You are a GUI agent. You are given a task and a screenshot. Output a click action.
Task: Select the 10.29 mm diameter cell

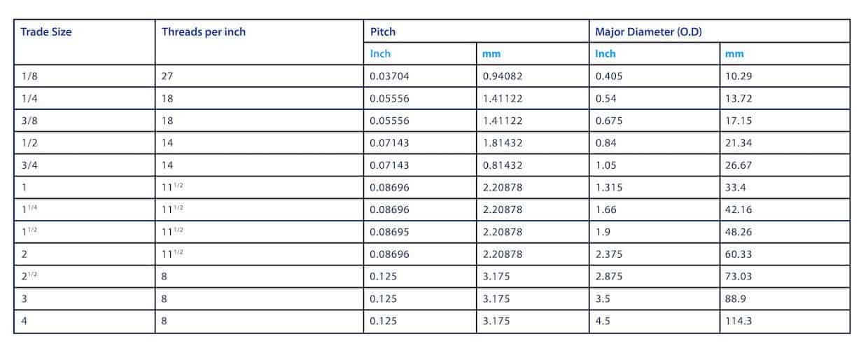785,76
